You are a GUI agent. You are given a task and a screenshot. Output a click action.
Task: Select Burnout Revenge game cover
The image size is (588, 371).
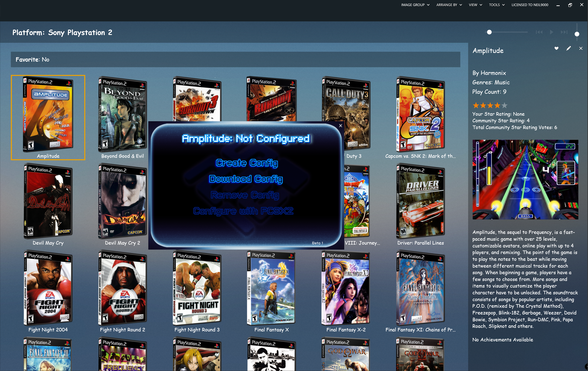click(271, 99)
